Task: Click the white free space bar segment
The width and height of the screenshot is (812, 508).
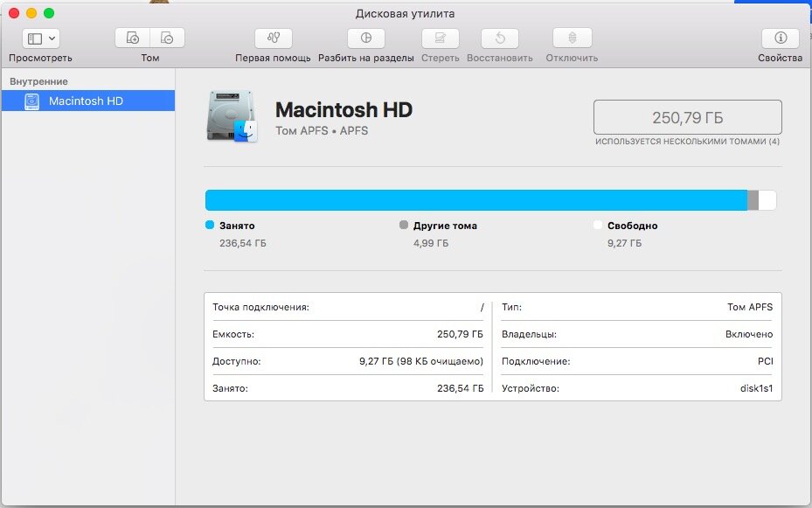Action: (x=767, y=200)
